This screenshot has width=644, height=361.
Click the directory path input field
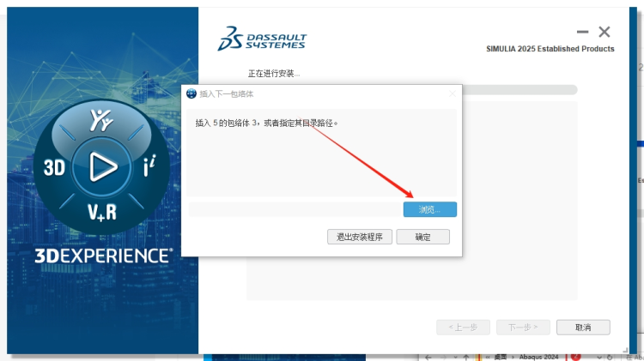point(295,209)
